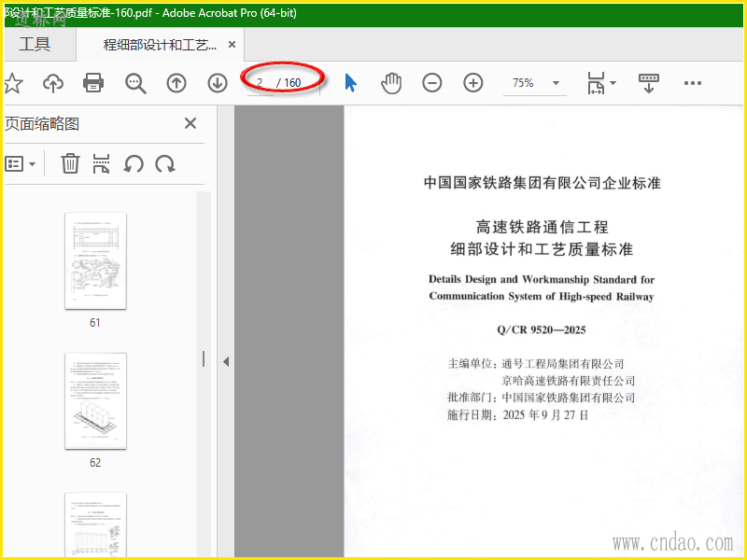Click the line 主编单位: 通号工程局集团有限公司
Viewport: 747px width, 560px height.
(536, 364)
